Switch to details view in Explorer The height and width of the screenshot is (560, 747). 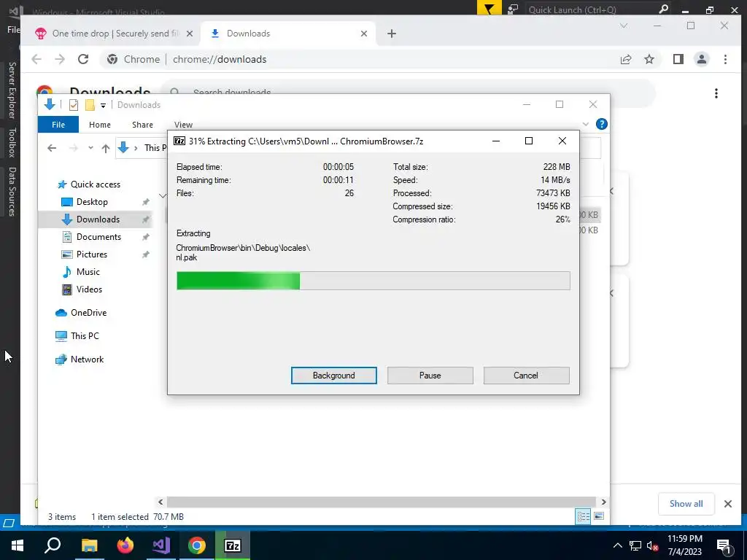[x=583, y=516]
